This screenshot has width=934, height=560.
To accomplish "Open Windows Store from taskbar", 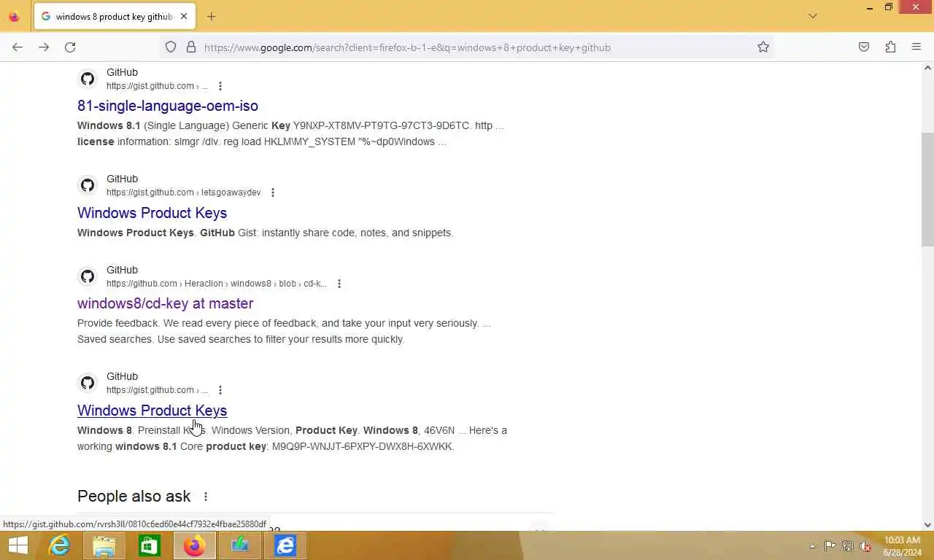I will [150, 545].
